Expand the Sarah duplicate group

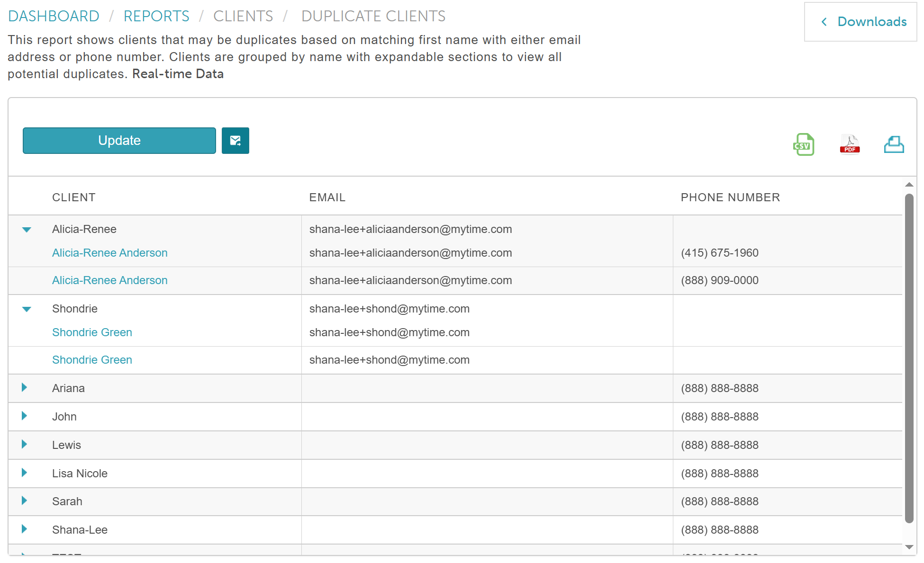coord(24,501)
